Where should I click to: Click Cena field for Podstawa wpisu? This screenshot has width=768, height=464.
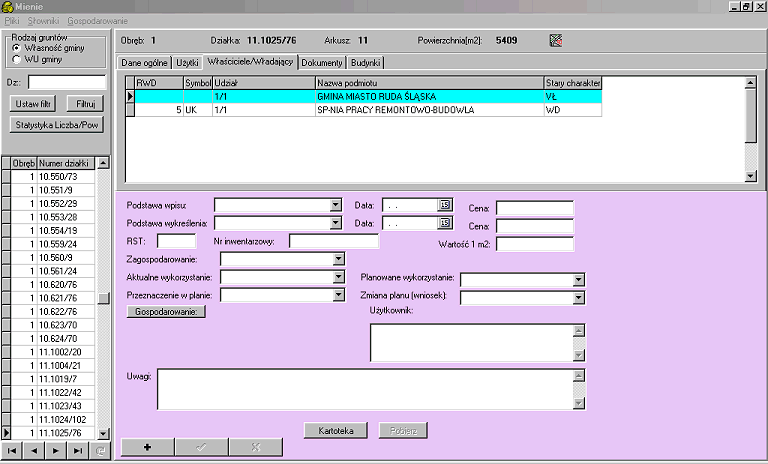pyautogui.click(x=535, y=208)
